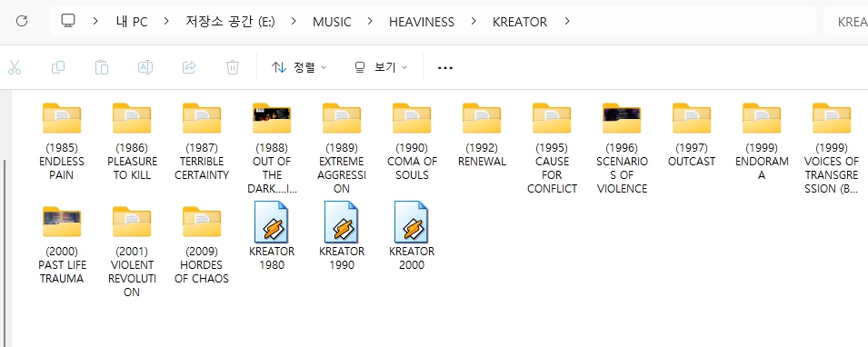The height and width of the screenshot is (347, 868).
Task: Click the label text "OUTCAST"
Action: pos(692,162)
